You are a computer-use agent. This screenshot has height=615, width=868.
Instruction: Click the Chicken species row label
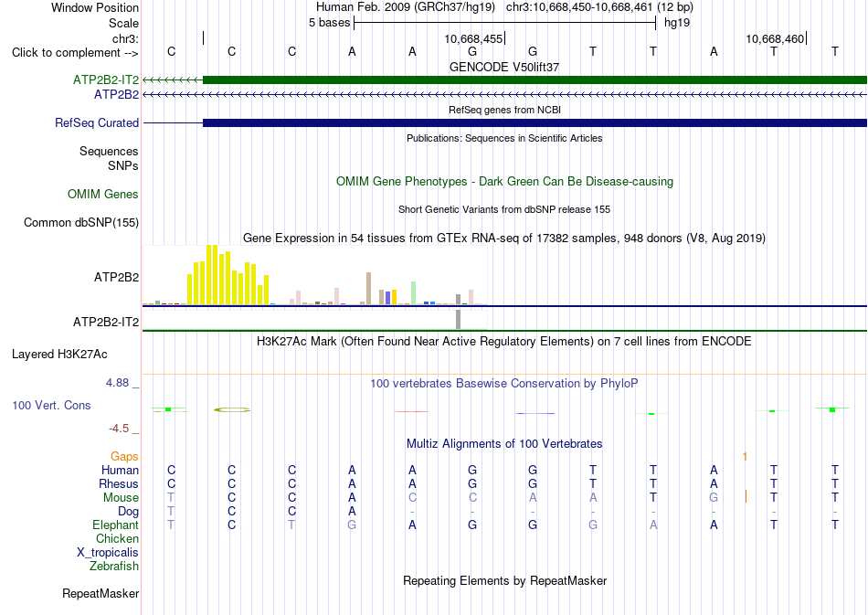point(117,538)
